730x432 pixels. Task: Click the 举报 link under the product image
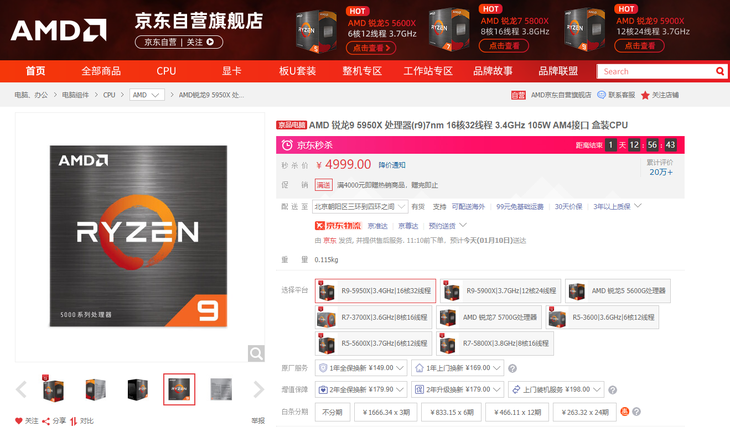258,421
